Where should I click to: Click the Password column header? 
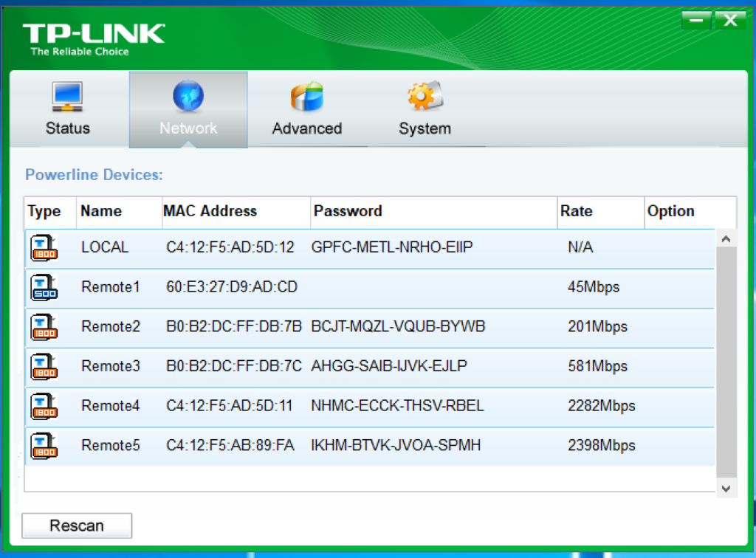click(348, 211)
